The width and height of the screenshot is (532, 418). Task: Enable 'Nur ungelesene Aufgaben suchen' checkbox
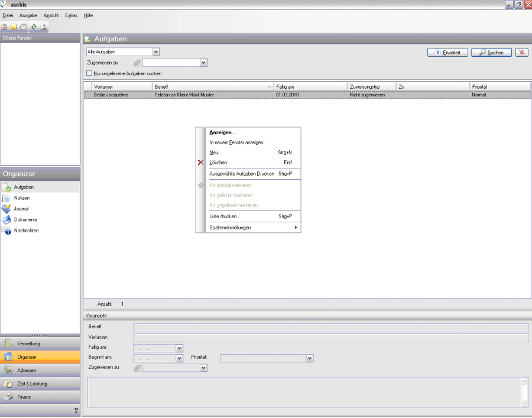click(x=89, y=73)
